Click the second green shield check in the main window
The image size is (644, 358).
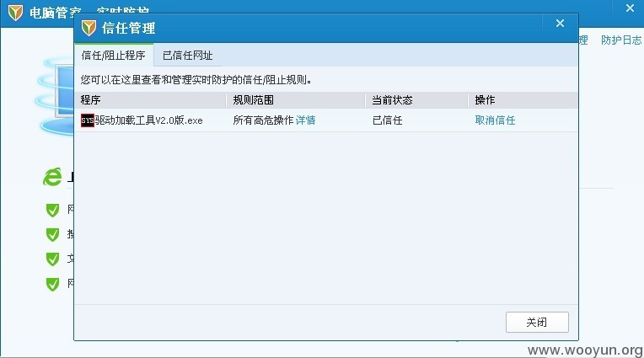coord(52,234)
